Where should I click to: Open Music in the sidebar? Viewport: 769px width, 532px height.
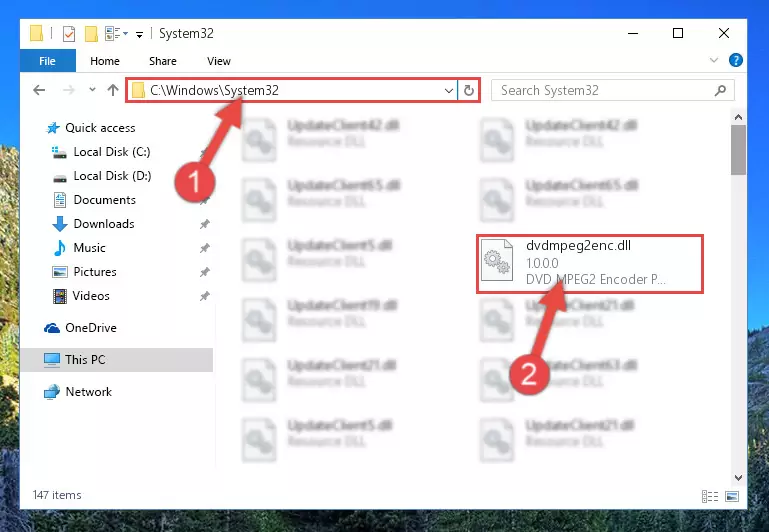pyautogui.click(x=89, y=248)
